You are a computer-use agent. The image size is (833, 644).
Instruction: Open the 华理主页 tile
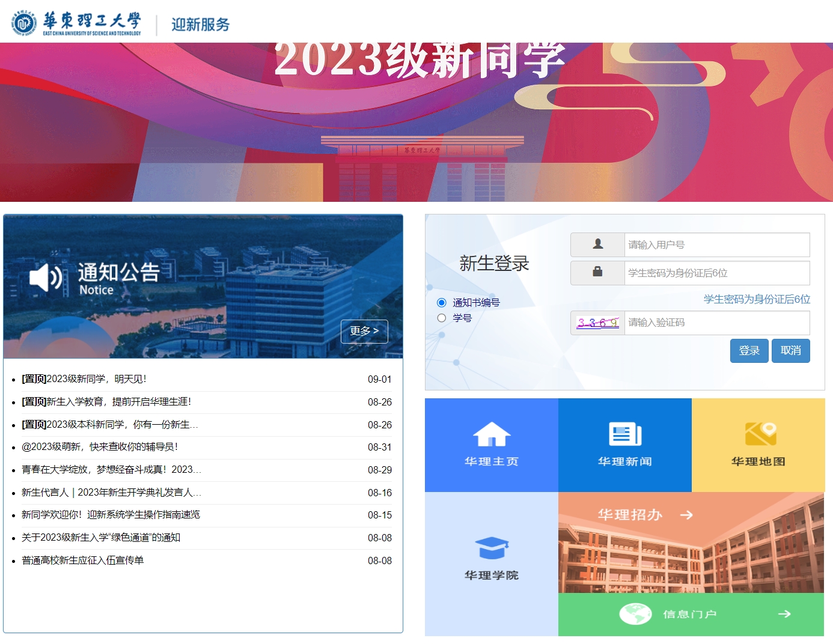(492, 445)
